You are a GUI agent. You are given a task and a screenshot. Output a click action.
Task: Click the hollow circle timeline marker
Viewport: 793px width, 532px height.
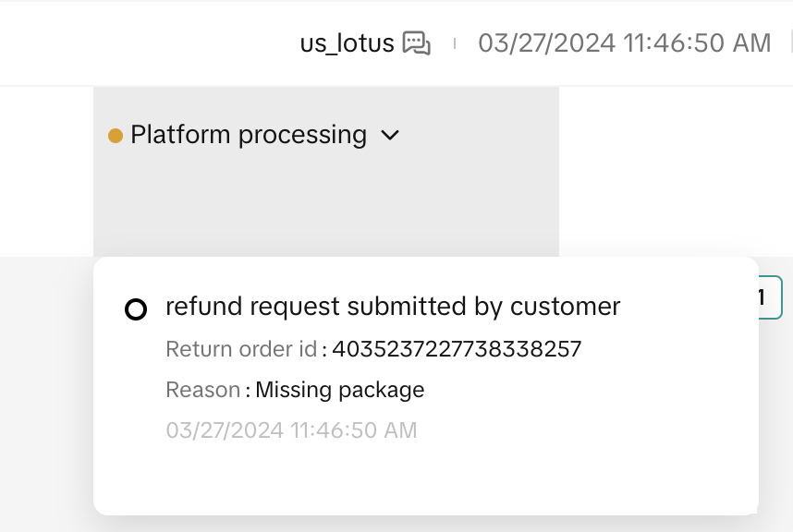[136, 309]
